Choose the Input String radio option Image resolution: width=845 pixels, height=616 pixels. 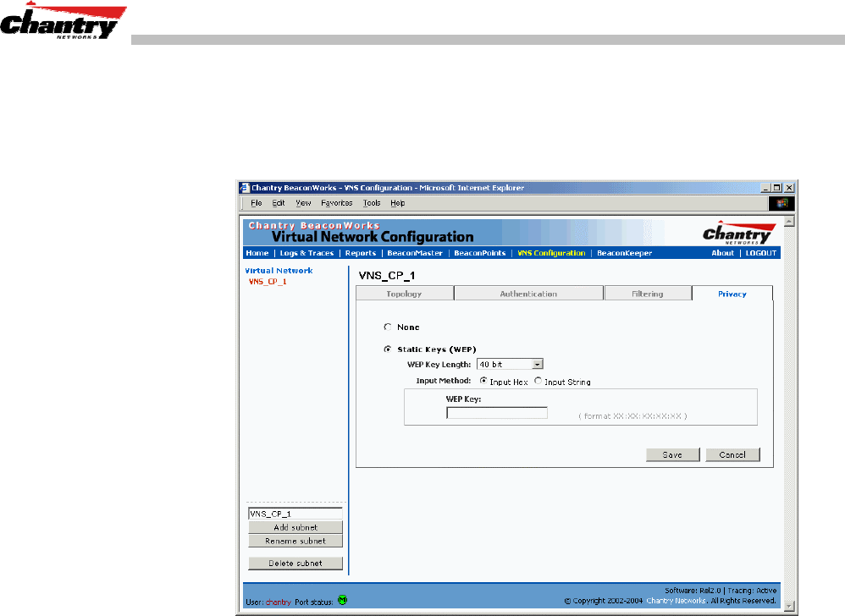pos(538,381)
